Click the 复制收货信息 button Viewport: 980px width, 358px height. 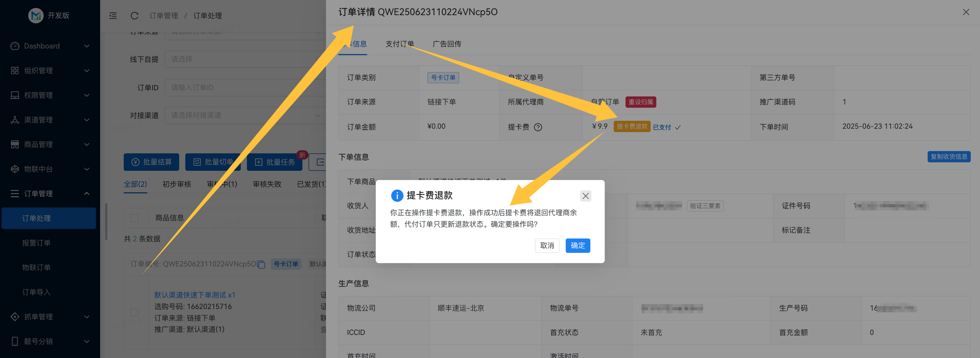click(949, 156)
